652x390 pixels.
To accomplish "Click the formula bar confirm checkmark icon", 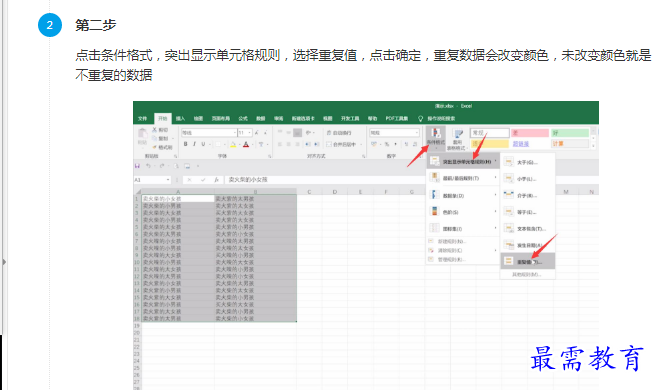I will point(203,180).
